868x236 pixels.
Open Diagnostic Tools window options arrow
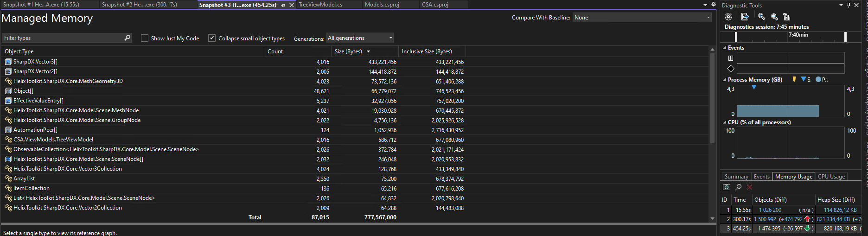(841, 5)
